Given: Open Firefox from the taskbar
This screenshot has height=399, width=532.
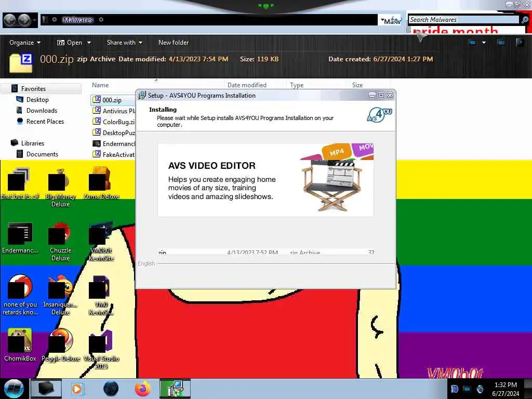Looking at the screenshot, I should click(x=143, y=389).
